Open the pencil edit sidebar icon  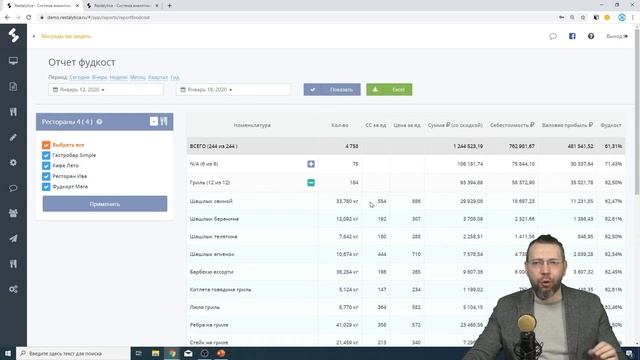pyautogui.click(x=13, y=138)
